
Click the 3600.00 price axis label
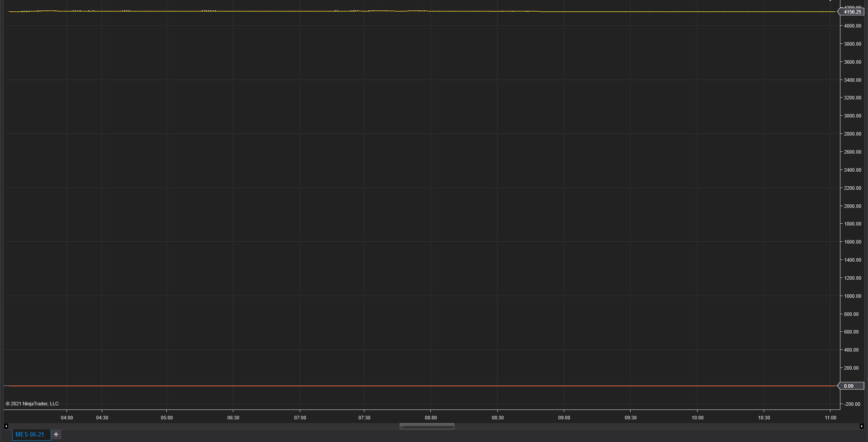tap(852, 62)
